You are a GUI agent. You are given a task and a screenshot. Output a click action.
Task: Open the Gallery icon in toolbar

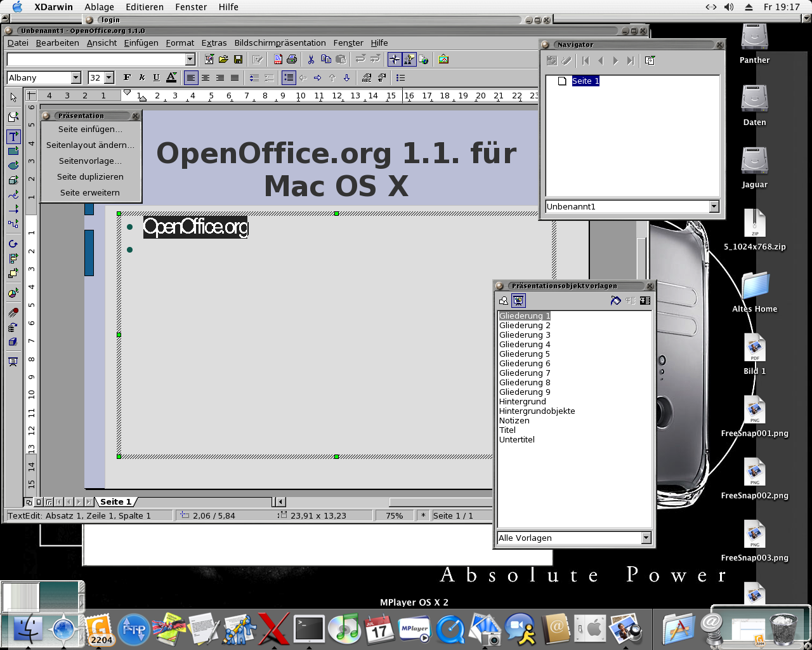[x=443, y=60]
